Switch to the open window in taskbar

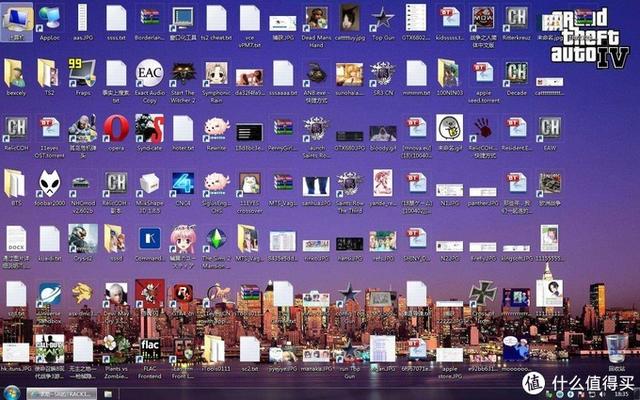62,394
